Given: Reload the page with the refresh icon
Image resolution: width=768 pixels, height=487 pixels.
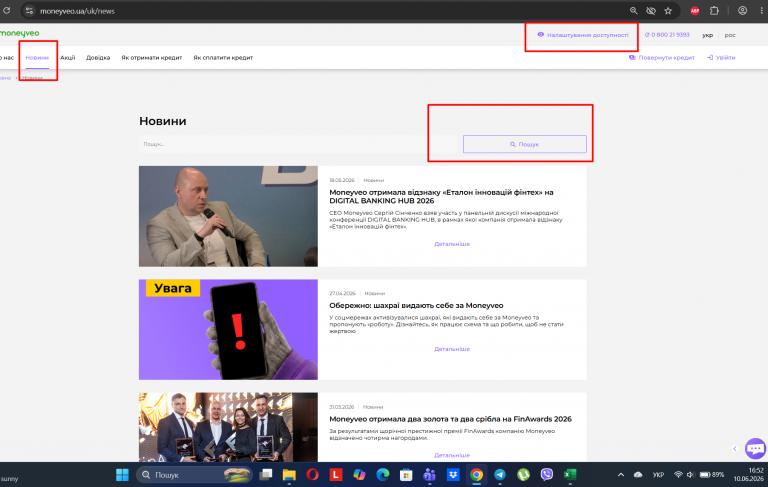Looking at the screenshot, I should pyautogui.click(x=6, y=10).
